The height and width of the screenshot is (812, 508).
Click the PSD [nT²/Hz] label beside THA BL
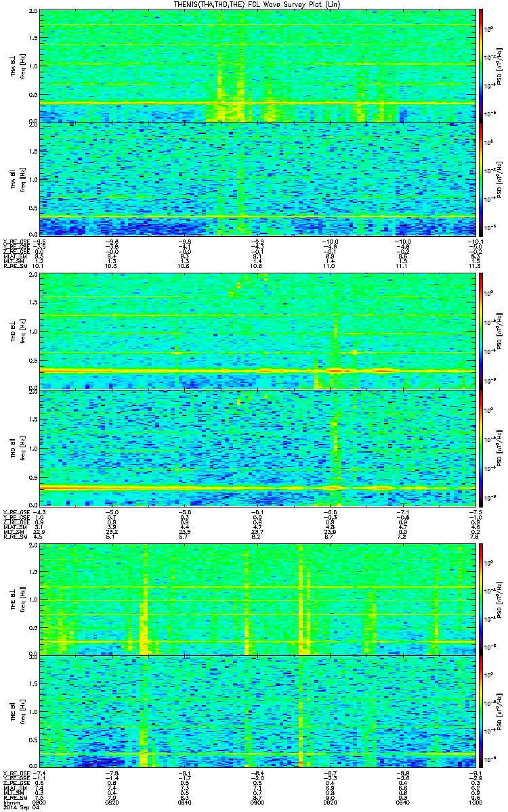tap(501, 66)
